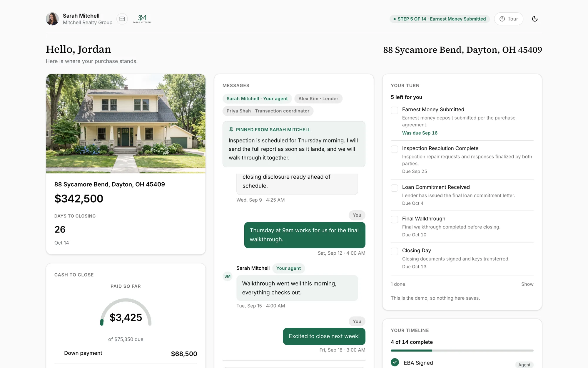Check the Inspection Resolution Complete checkbox
Screen dimensions: 588x368
coord(394,149)
